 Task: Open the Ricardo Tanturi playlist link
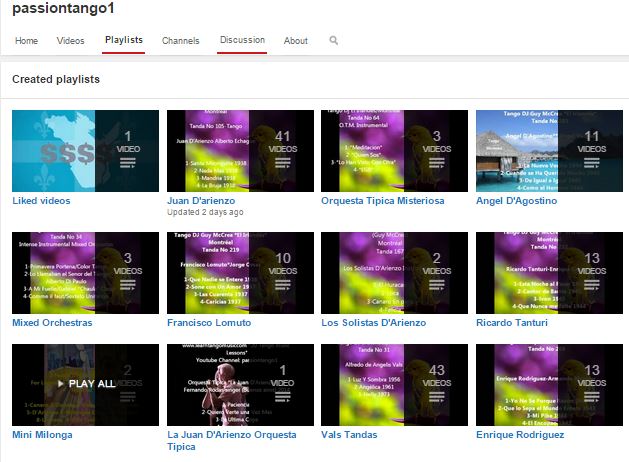tap(511, 322)
